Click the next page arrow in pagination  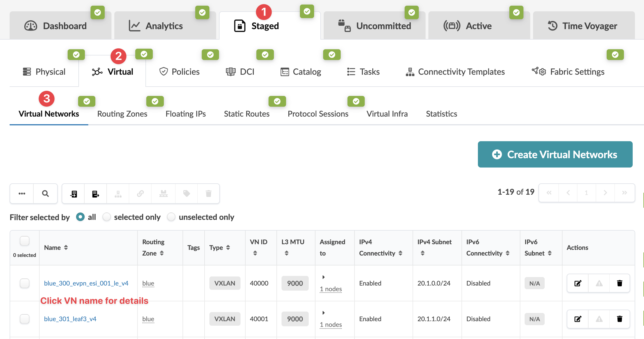(x=605, y=193)
